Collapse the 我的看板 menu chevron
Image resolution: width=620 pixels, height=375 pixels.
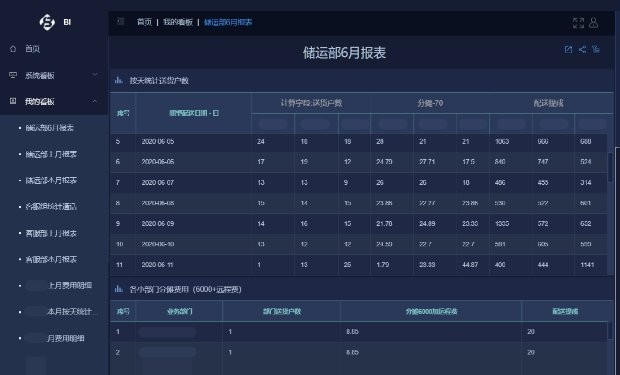click(x=95, y=101)
